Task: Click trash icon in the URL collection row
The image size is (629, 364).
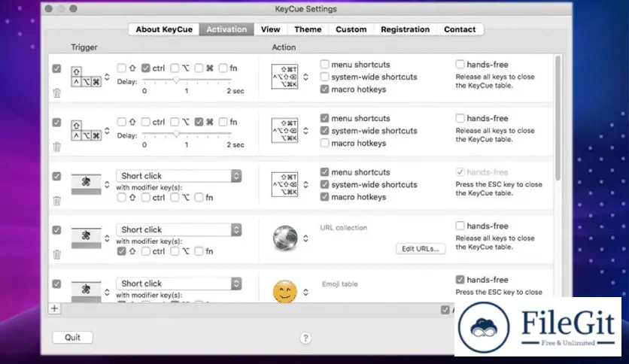Action: coord(56,254)
